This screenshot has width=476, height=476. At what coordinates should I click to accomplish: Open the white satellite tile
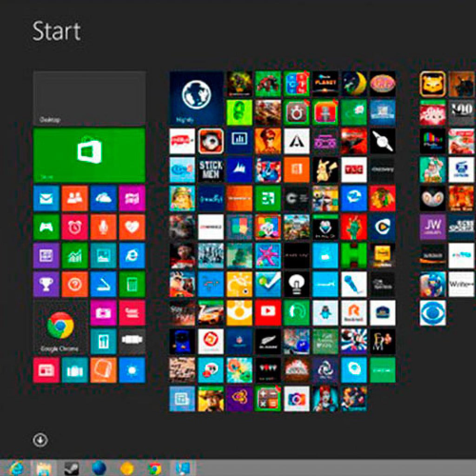[383, 141]
